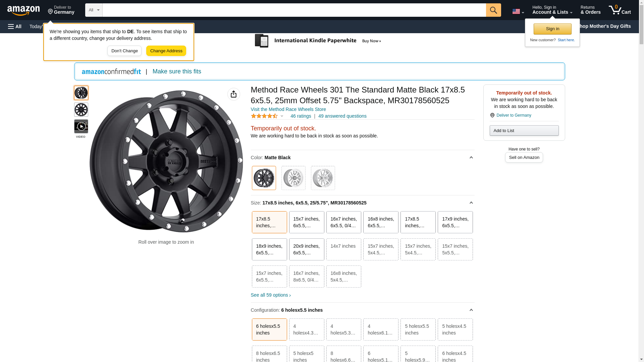Click the search magnifier button
Image resolution: width=644 pixels, height=362 pixels.
point(493,10)
